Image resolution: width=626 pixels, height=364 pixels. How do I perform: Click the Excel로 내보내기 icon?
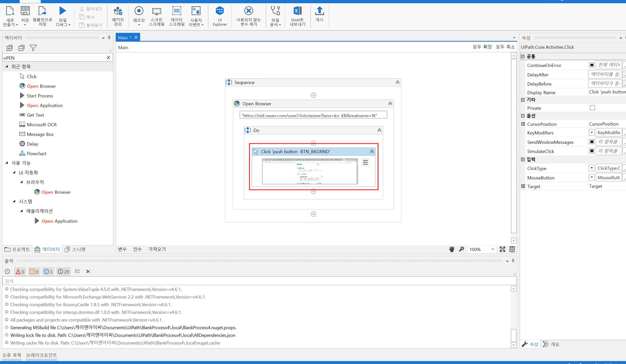(x=297, y=16)
